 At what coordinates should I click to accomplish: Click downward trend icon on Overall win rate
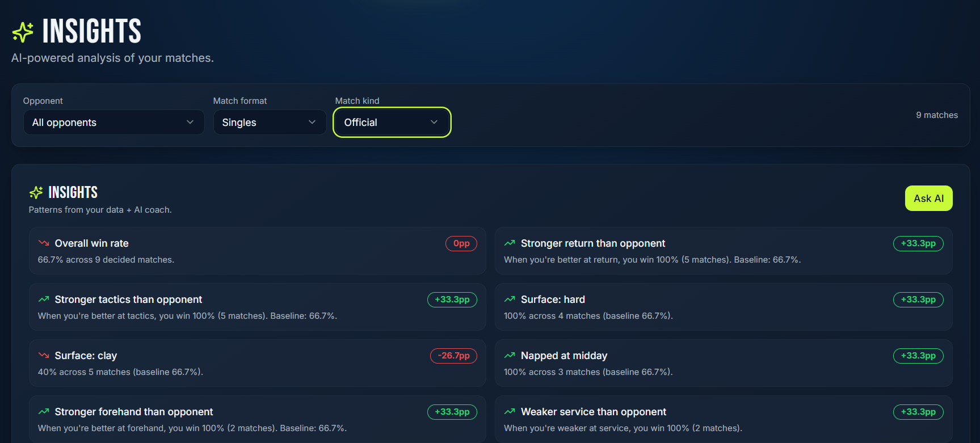click(x=44, y=243)
